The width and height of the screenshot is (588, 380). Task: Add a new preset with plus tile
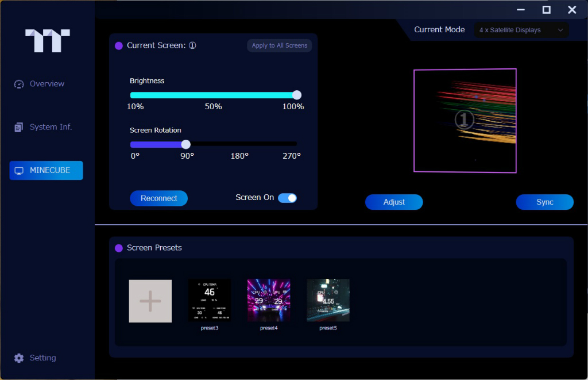tap(150, 301)
